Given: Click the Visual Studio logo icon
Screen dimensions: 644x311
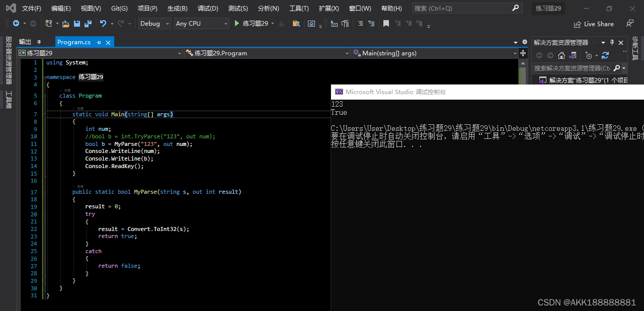Looking at the screenshot, I should tap(11, 8).
